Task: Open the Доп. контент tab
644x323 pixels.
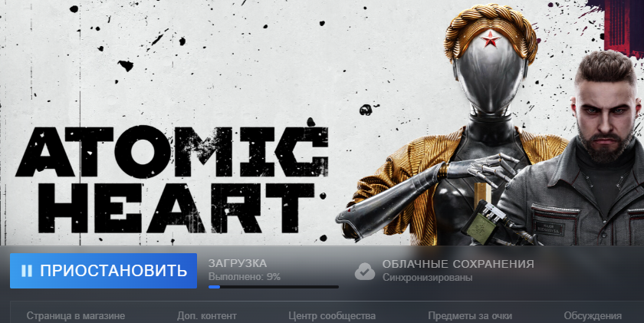Action: pos(206,316)
